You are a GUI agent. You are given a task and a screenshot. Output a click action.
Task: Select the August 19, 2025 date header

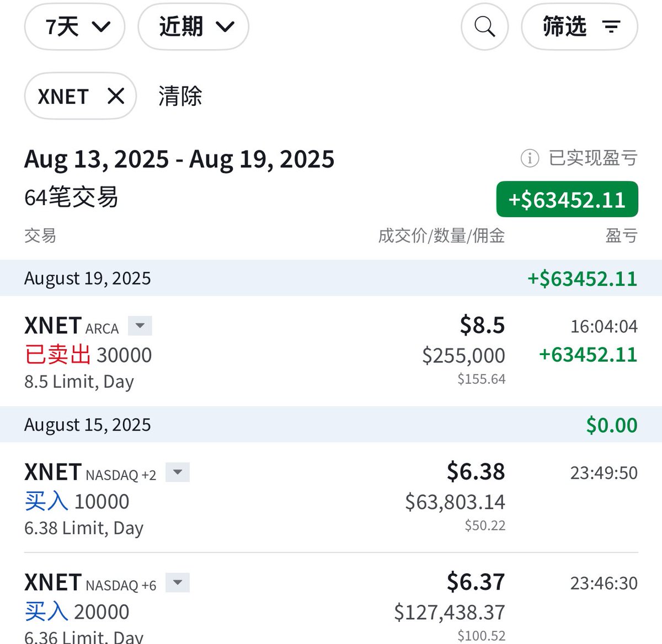[x=331, y=278]
